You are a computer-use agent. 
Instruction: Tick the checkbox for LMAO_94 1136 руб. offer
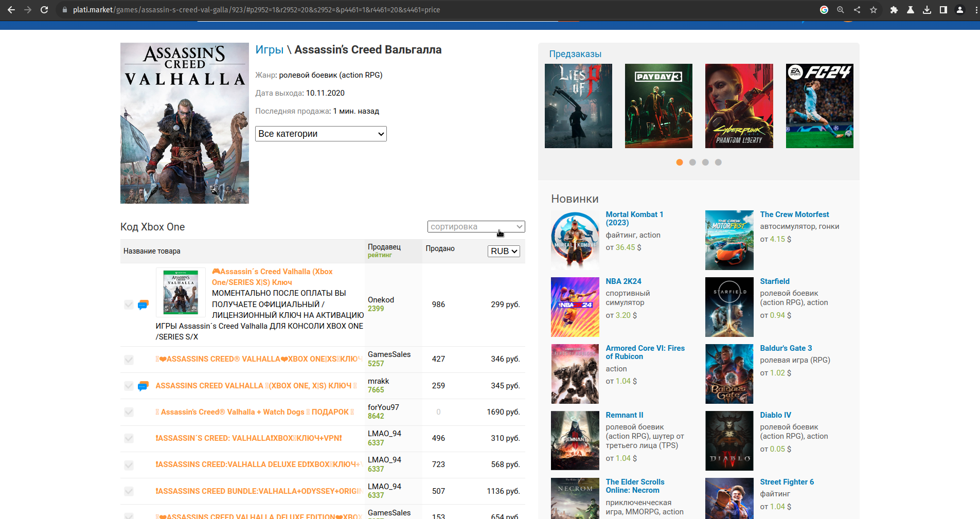[x=129, y=491]
